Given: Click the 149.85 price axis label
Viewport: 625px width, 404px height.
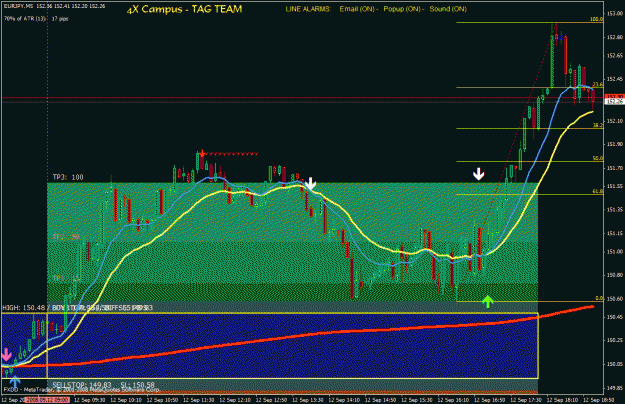Looking at the screenshot, I should point(615,388).
